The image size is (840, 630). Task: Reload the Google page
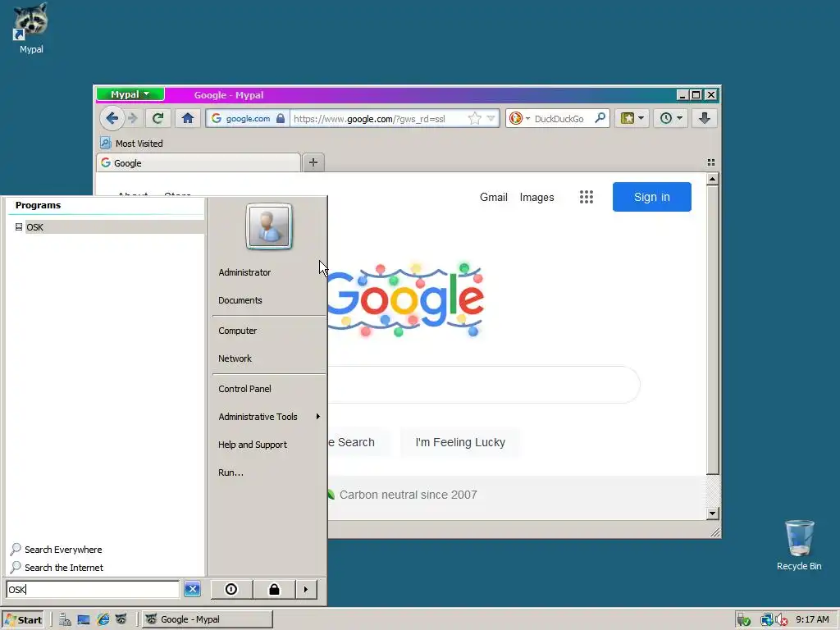click(x=157, y=118)
